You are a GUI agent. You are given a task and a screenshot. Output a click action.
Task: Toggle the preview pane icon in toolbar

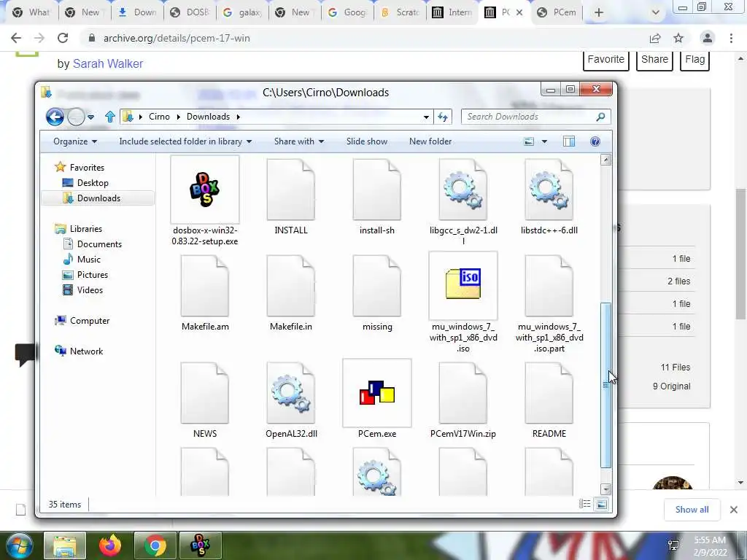coord(569,141)
